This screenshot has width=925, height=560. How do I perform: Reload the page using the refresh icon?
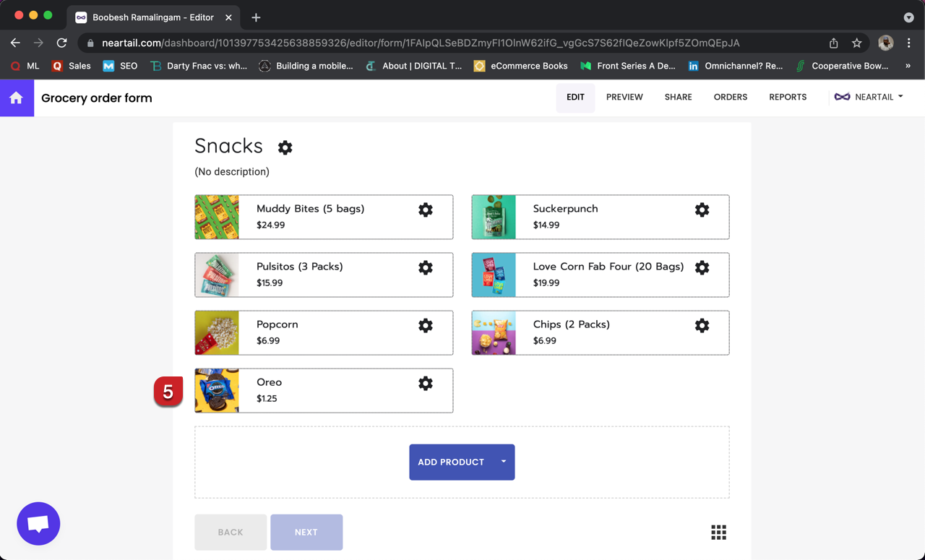click(61, 43)
